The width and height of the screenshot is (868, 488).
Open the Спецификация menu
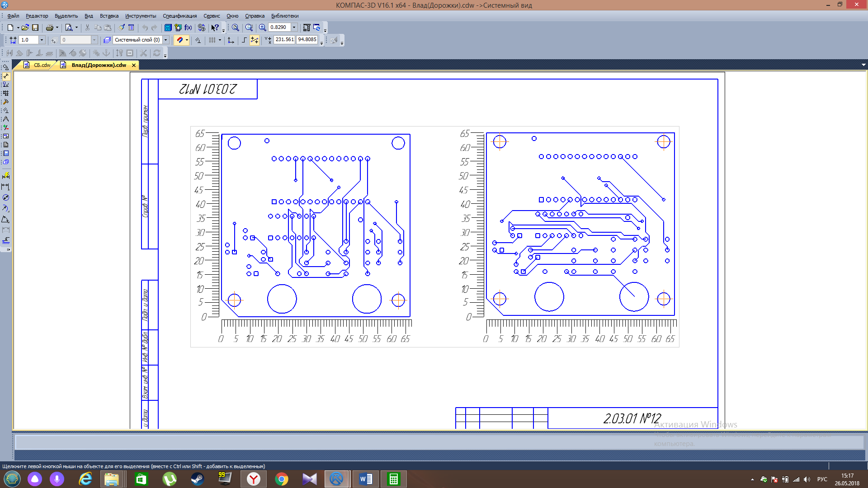tap(179, 16)
